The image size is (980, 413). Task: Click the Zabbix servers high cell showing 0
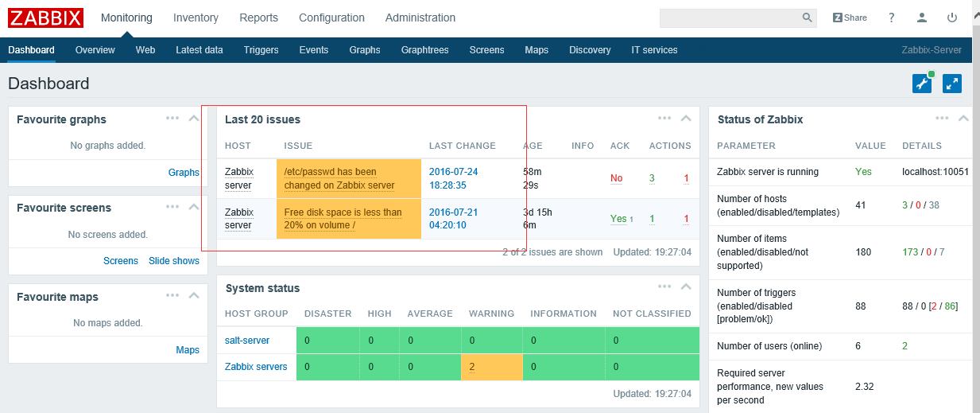(379, 367)
